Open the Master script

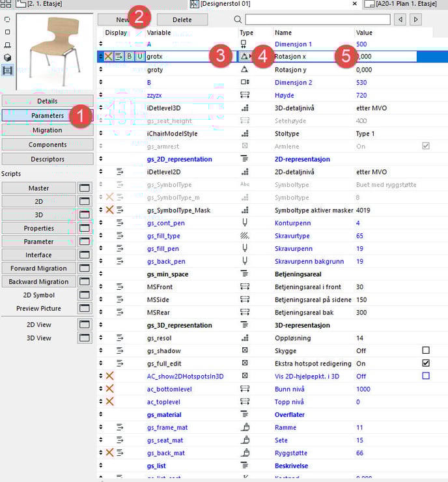coord(38,188)
